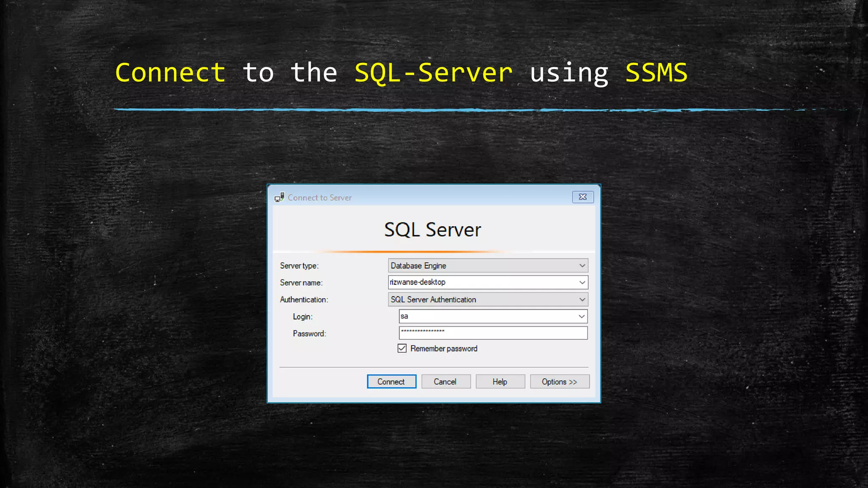Click the Connect button

391,381
